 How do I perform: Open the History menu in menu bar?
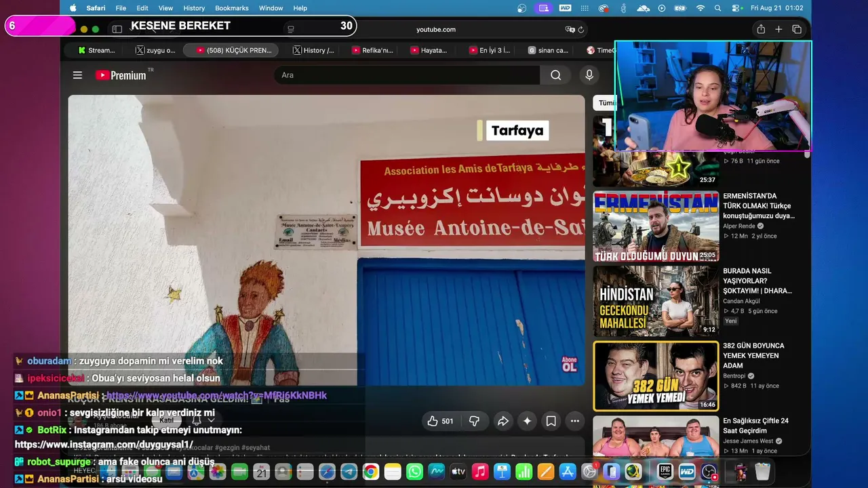pos(194,8)
